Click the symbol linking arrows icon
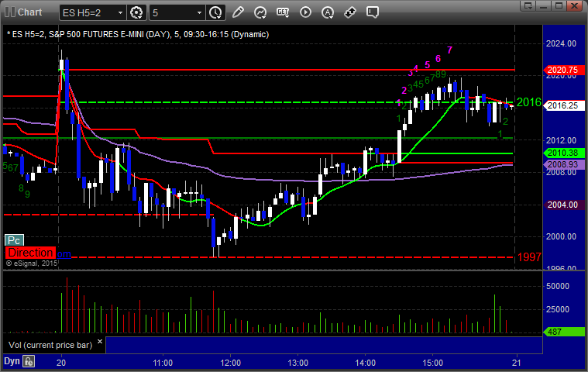The width and height of the screenshot is (588, 372). (x=350, y=12)
